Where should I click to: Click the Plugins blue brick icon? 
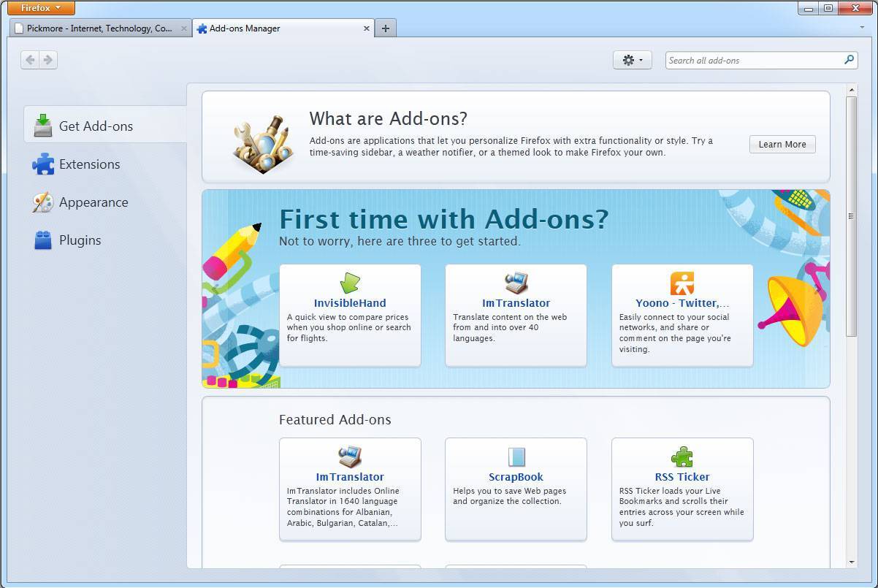click(43, 240)
